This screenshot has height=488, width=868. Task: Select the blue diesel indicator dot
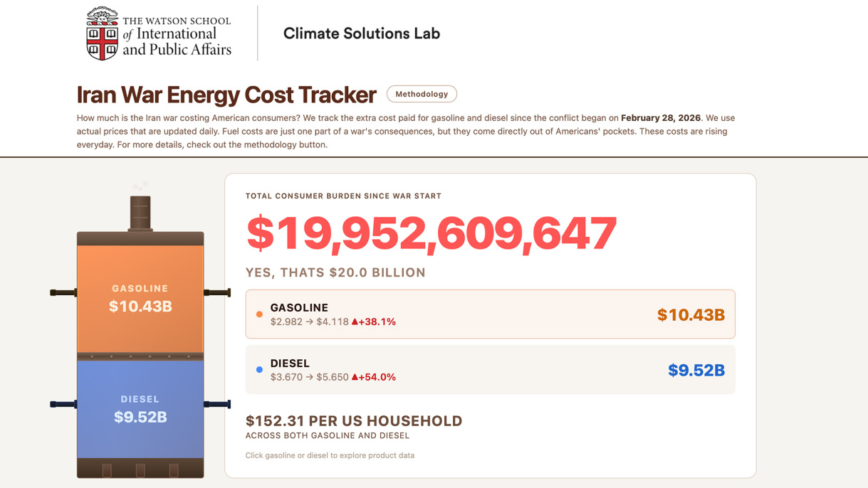259,368
